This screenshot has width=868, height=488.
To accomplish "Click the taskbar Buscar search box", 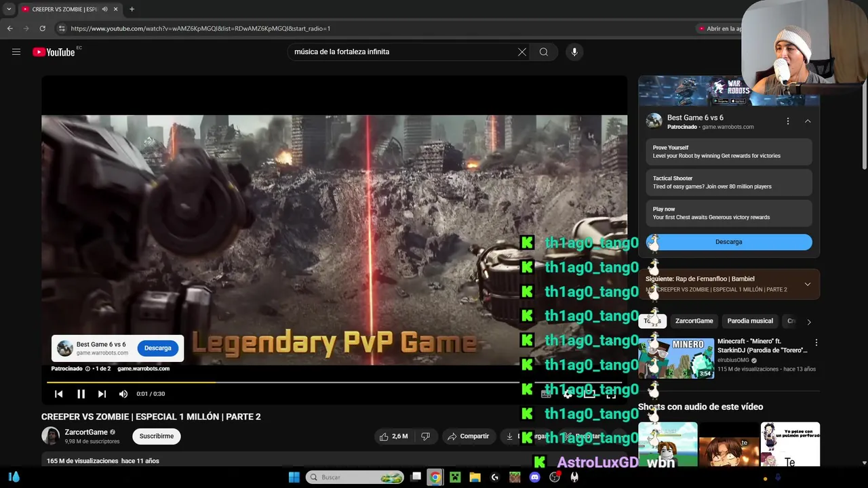I will [355, 477].
